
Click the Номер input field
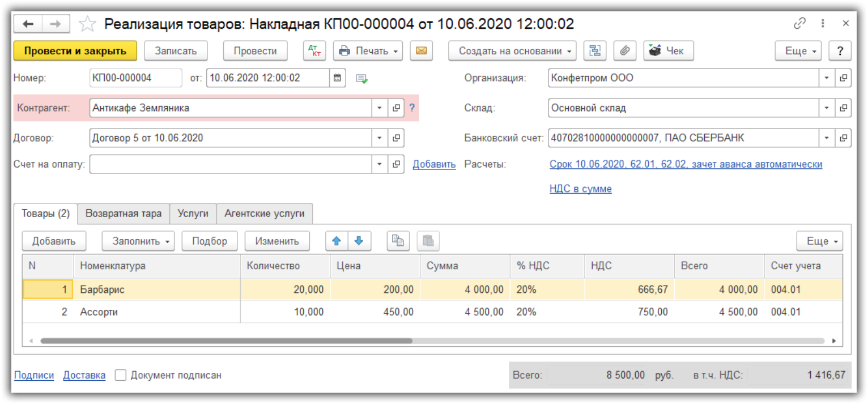click(x=135, y=78)
